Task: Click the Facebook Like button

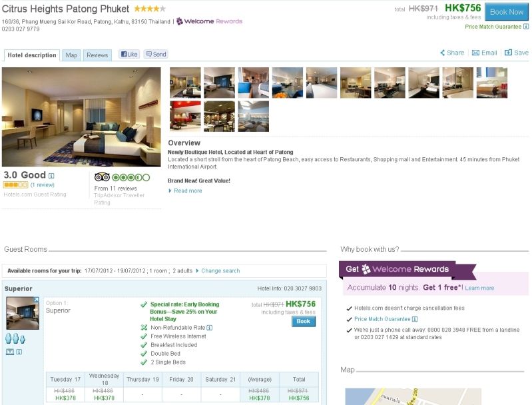Action: pyautogui.click(x=129, y=55)
